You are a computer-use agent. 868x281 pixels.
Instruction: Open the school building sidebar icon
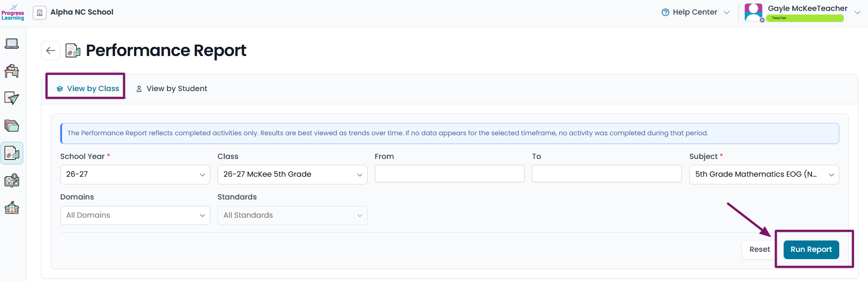tap(12, 208)
